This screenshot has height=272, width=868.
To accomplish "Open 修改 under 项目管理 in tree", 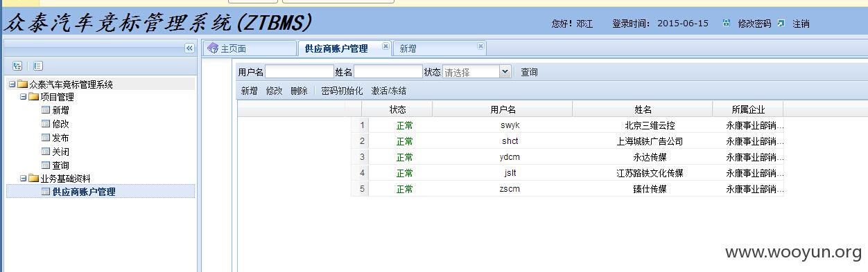I will pyautogui.click(x=60, y=124).
